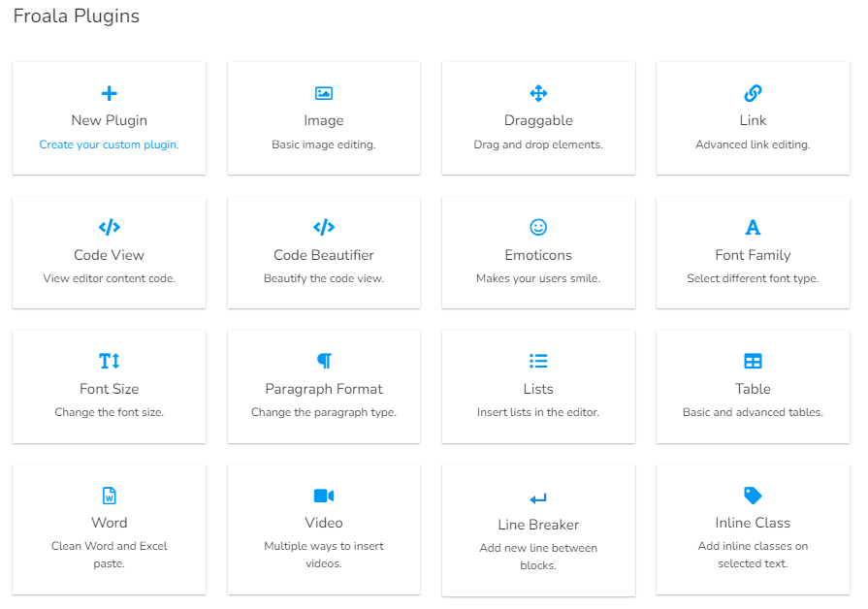The image size is (868, 609).
Task: Open the Inline Class plugin title
Action: coord(753,523)
